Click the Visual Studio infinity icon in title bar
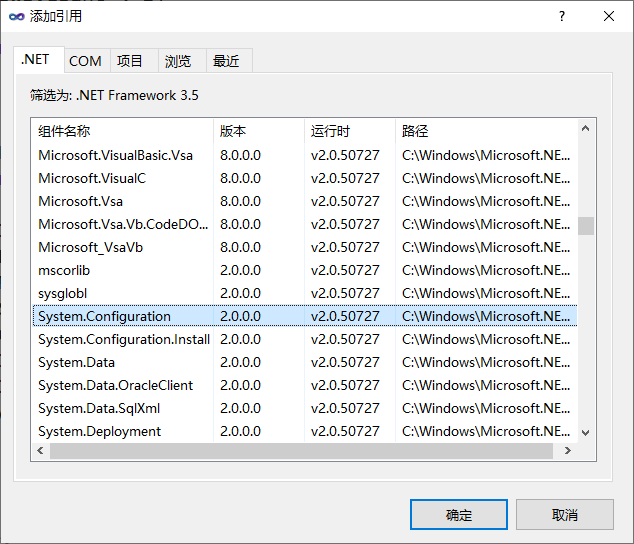Screen dimensions: 634x544 (17, 17)
